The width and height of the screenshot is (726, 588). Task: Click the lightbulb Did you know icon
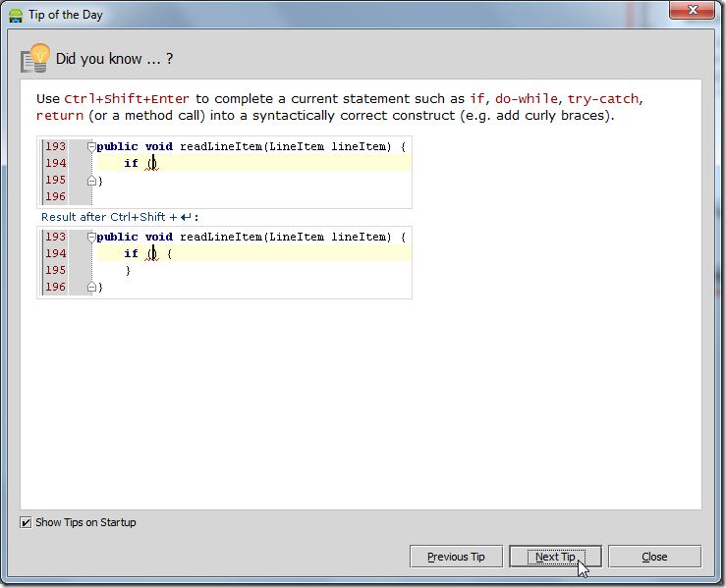click(x=35, y=58)
